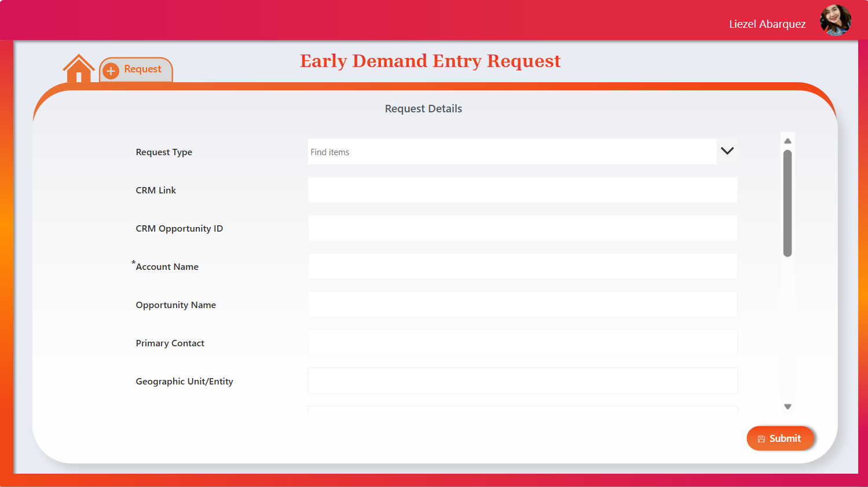Click the Primary Contact text field

click(x=522, y=343)
